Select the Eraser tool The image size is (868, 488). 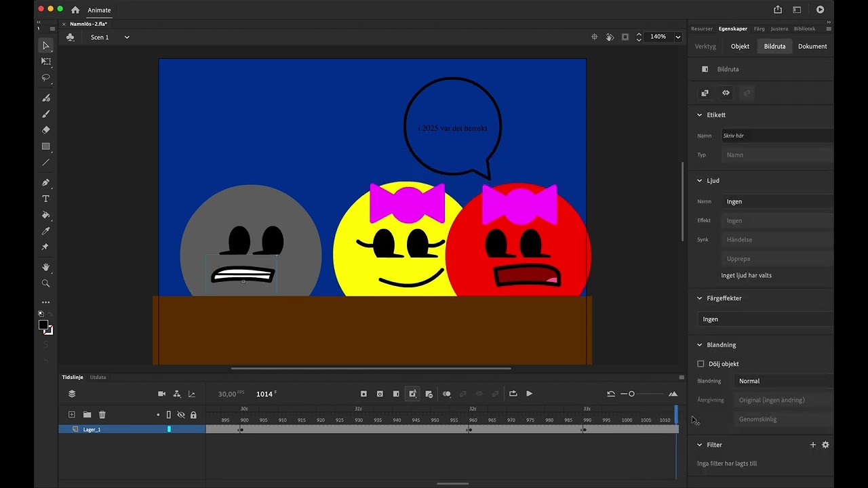46,130
